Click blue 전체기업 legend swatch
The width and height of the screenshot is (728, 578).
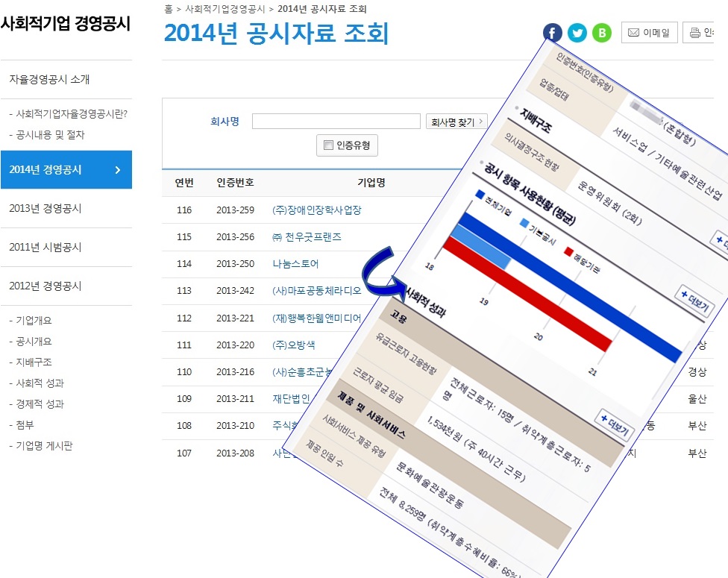(480, 194)
